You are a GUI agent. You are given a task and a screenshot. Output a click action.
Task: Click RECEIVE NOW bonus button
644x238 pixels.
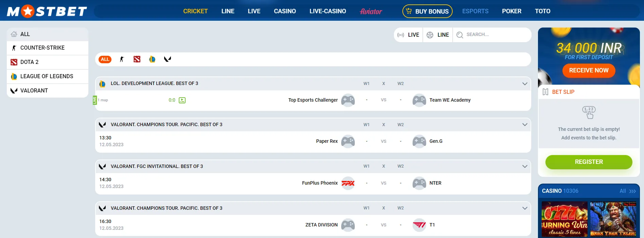589,71
